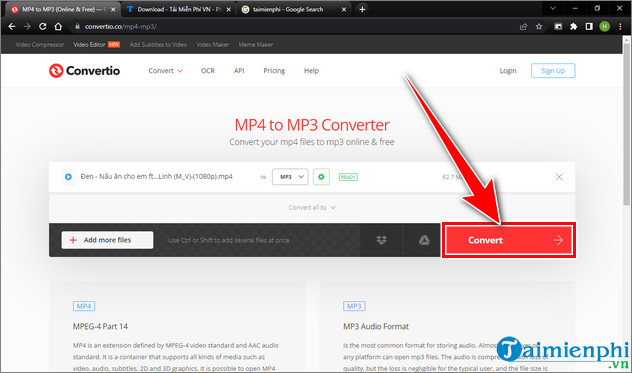632x373 pixels.
Task: Click Add more files button
Action: click(x=107, y=240)
